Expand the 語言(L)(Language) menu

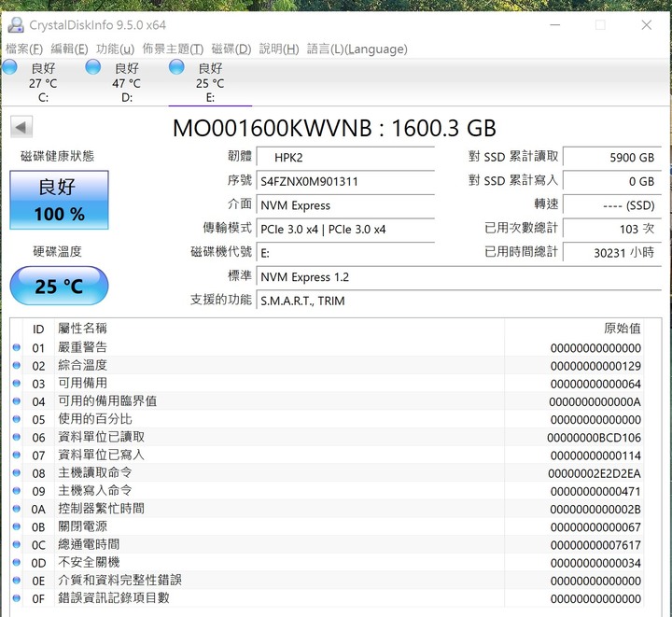coord(357,49)
